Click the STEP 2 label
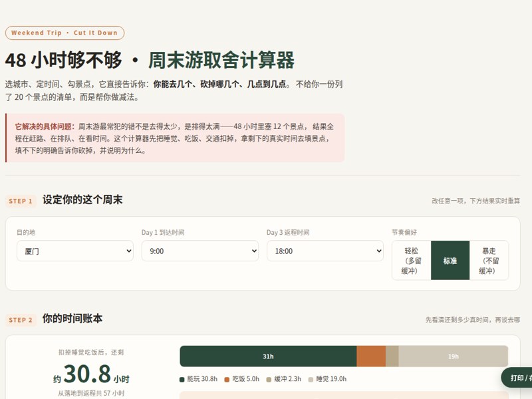This screenshot has width=532, height=399. click(x=21, y=320)
